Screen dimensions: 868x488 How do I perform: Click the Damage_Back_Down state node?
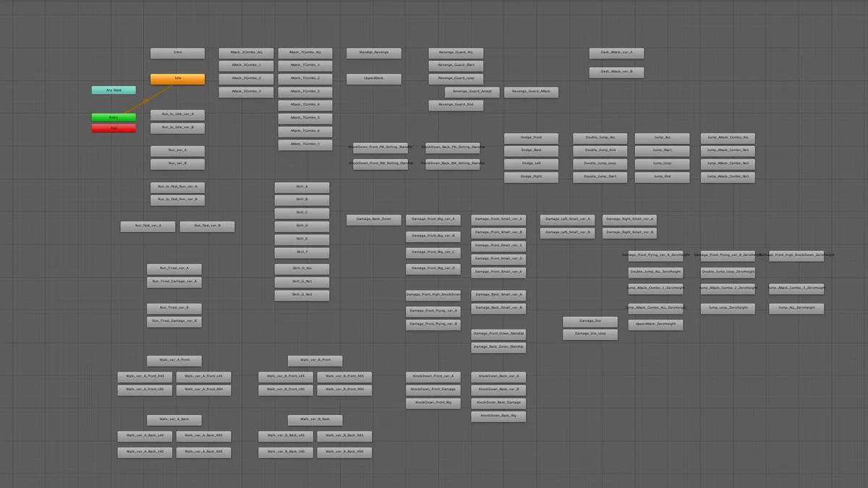coord(373,219)
